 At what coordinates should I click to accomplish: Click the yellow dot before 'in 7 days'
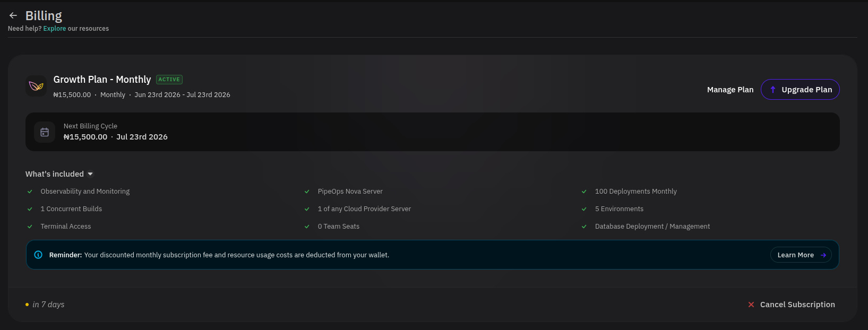tap(27, 305)
